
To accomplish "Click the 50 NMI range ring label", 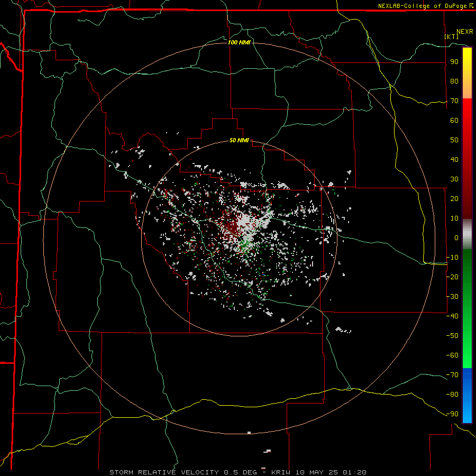I will (239, 140).
